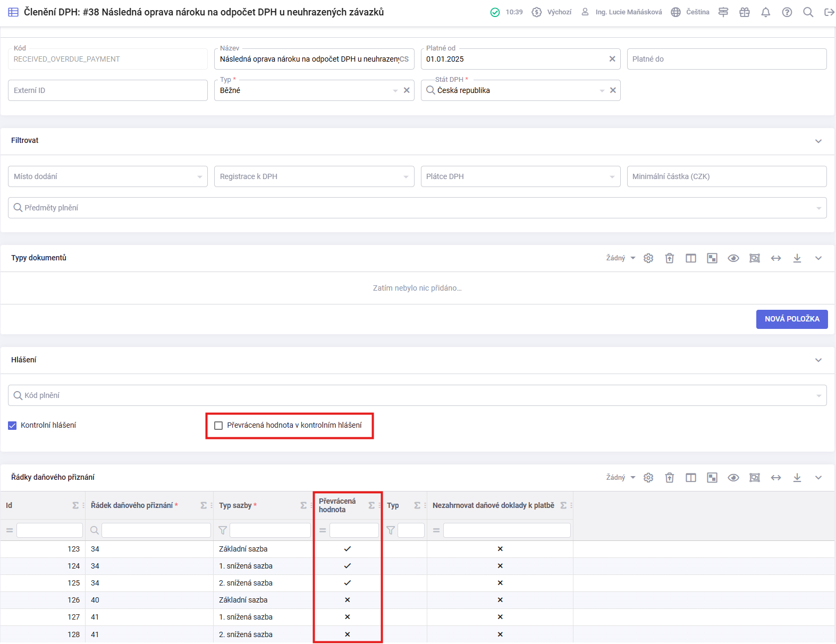The width and height of the screenshot is (836, 644).
Task: Click the global search magnifier icon
Action: point(808,12)
